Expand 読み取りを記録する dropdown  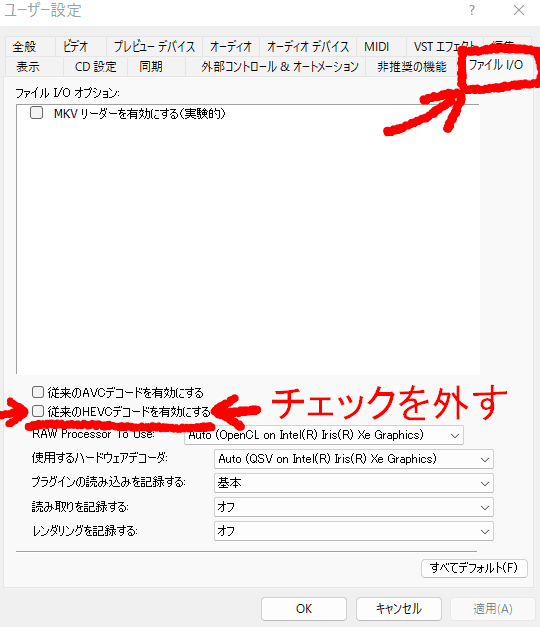[354, 507]
